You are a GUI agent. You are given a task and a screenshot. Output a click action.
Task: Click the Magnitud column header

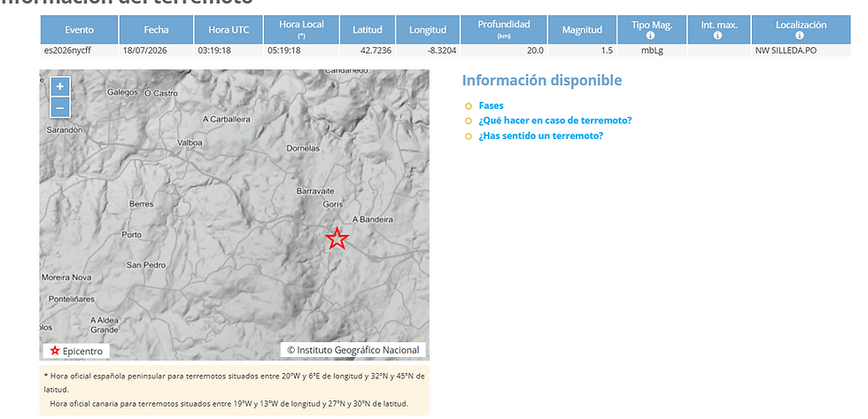tap(582, 30)
